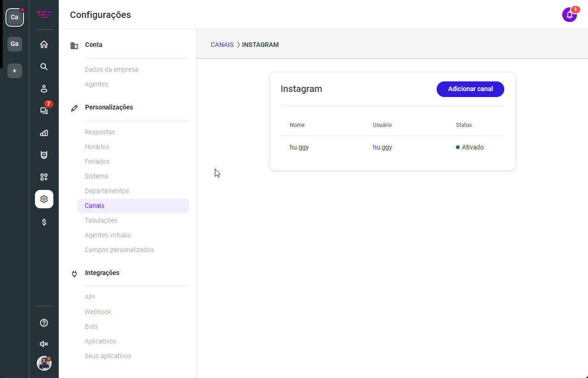Open the reports bar-chart icon

44,133
